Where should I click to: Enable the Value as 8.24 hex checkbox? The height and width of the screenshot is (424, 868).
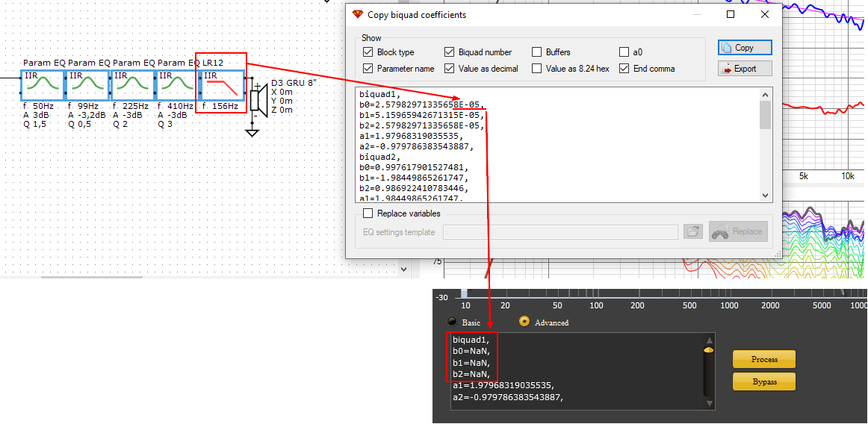tap(536, 69)
